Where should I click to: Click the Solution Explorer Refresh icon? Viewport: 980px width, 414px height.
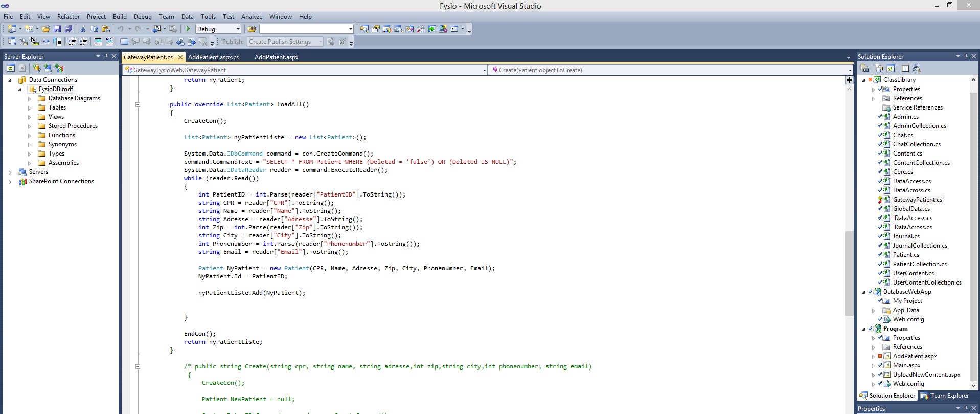coord(891,68)
